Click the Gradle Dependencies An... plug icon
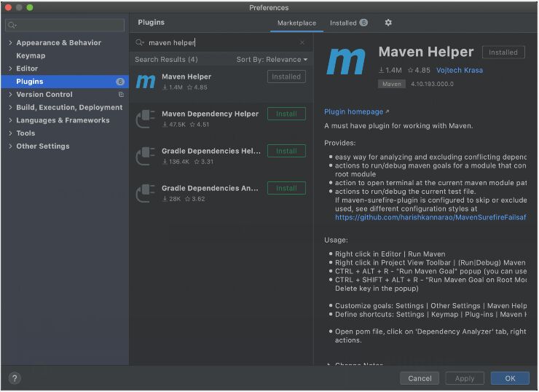The height and width of the screenshot is (392, 539). (146, 193)
